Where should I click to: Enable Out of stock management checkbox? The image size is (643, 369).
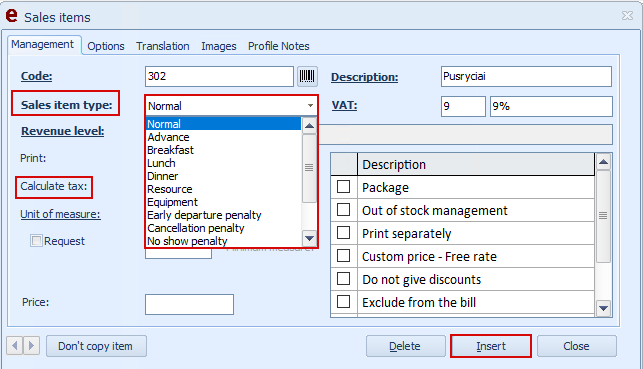tap(343, 210)
